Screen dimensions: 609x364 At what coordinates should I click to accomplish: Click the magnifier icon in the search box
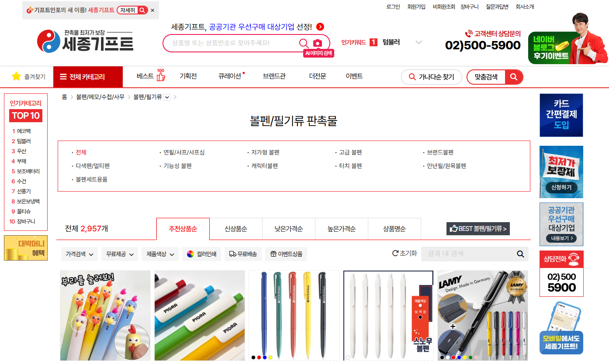click(x=304, y=43)
